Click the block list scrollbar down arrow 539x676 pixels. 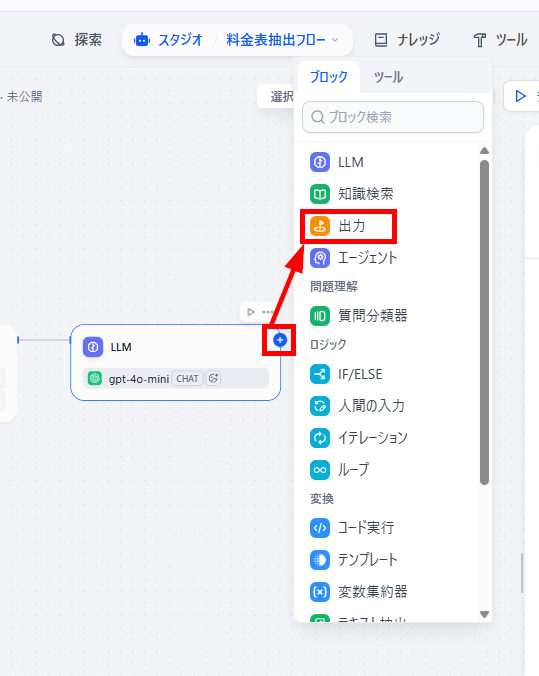click(484, 614)
